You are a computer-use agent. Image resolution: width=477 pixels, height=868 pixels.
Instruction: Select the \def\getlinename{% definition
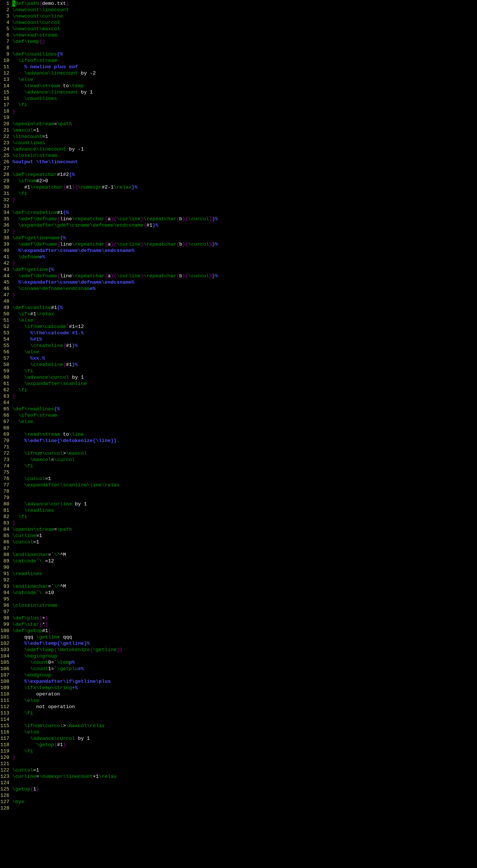tap(39, 238)
